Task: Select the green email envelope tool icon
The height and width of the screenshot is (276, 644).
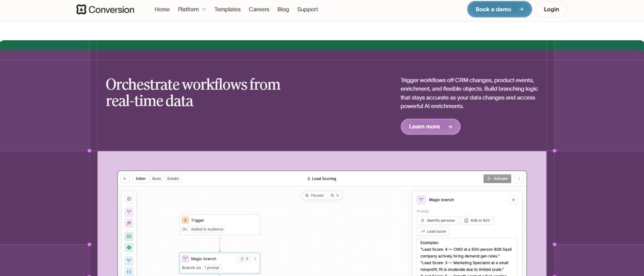Action: coord(129,237)
